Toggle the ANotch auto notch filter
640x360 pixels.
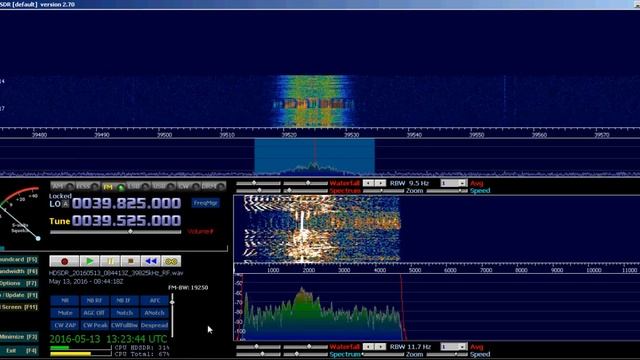(x=154, y=313)
